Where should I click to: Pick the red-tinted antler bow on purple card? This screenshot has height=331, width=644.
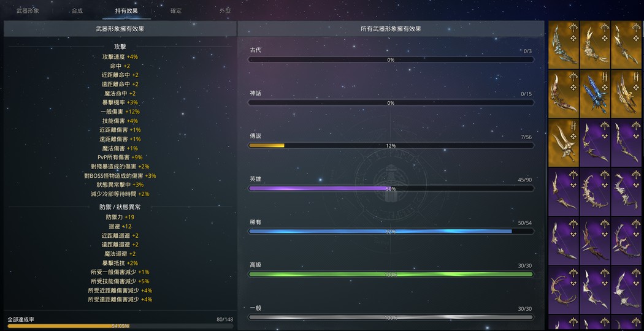pyautogui.click(x=626, y=241)
